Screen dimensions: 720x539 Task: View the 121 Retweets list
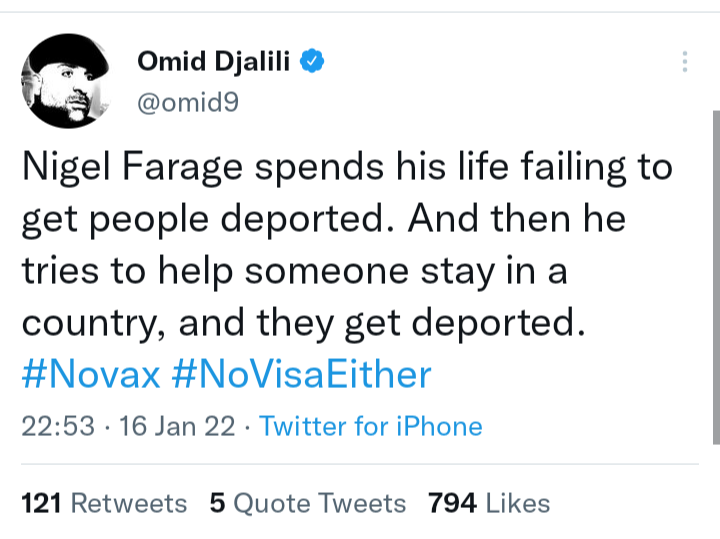(104, 503)
